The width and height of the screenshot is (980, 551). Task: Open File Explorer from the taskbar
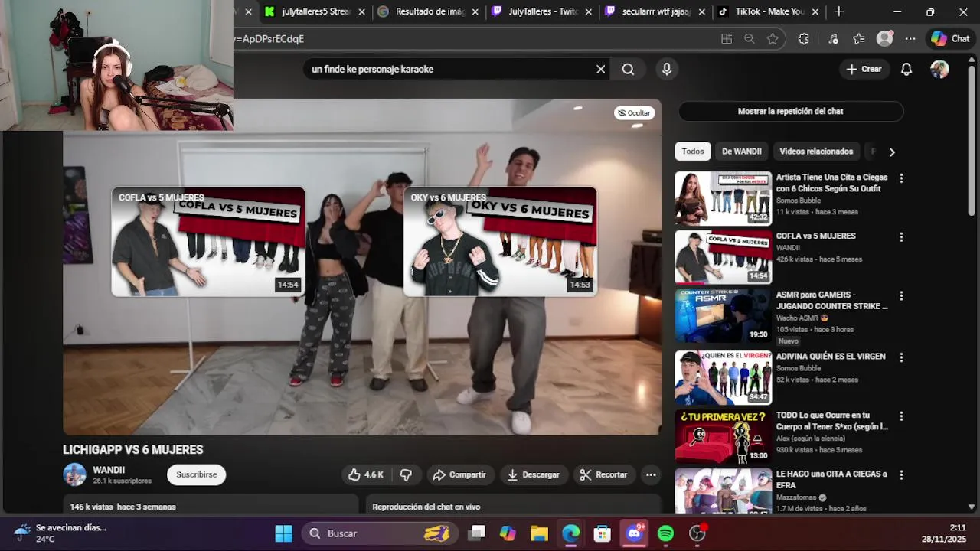click(x=539, y=533)
